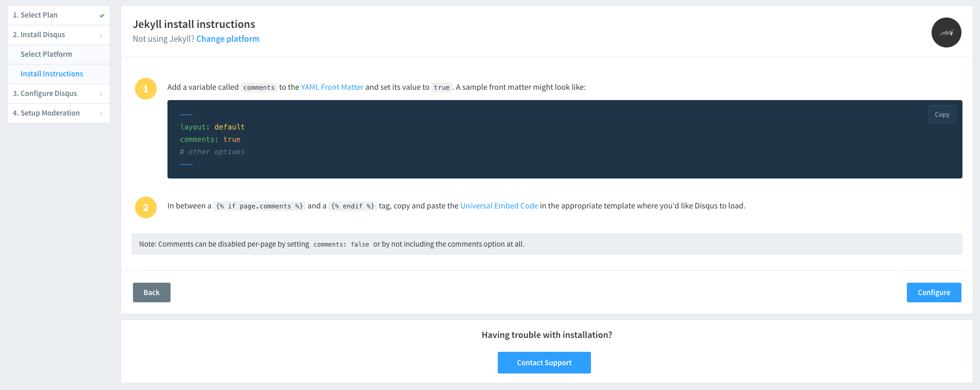Image resolution: width=980 pixels, height=390 pixels.
Task: Click the Jekyll logo avatar
Action: 946,32
